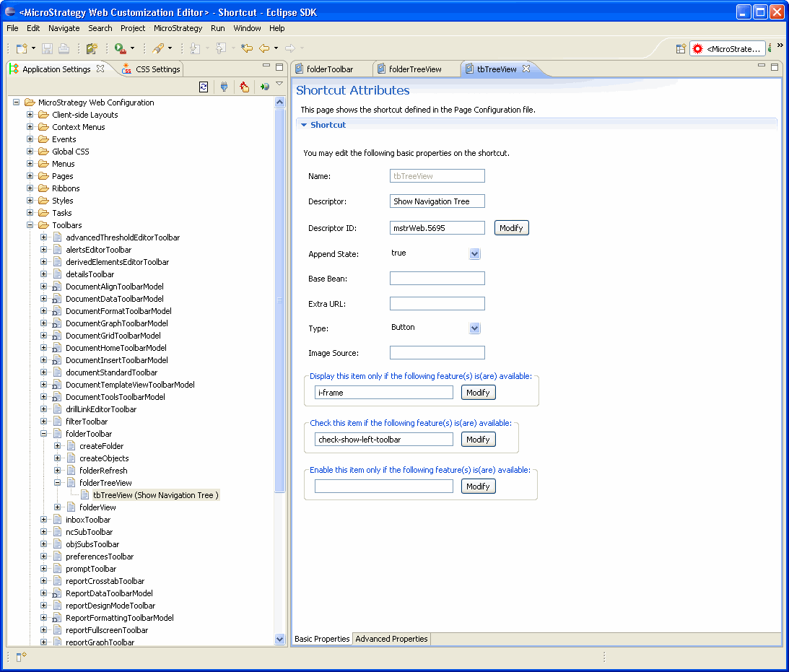The height and width of the screenshot is (672, 789).
Task: Collapse the folderTreeView node
Action: 57,483
